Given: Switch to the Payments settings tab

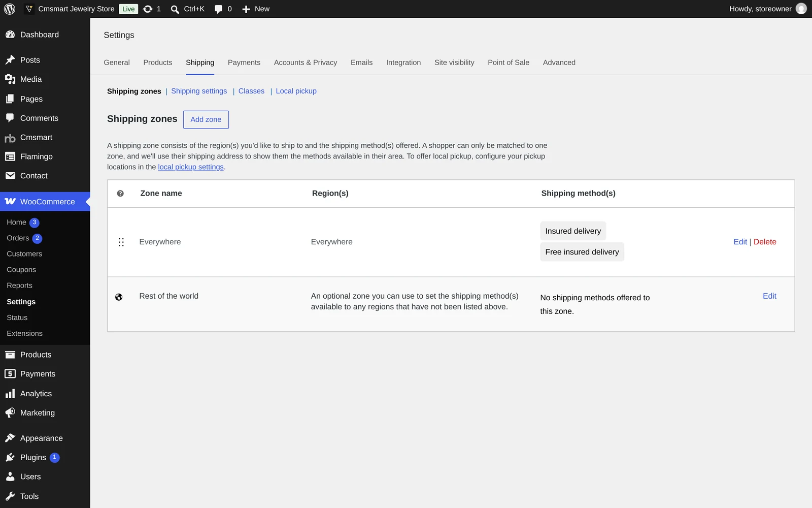Looking at the screenshot, I should (244, 62).
